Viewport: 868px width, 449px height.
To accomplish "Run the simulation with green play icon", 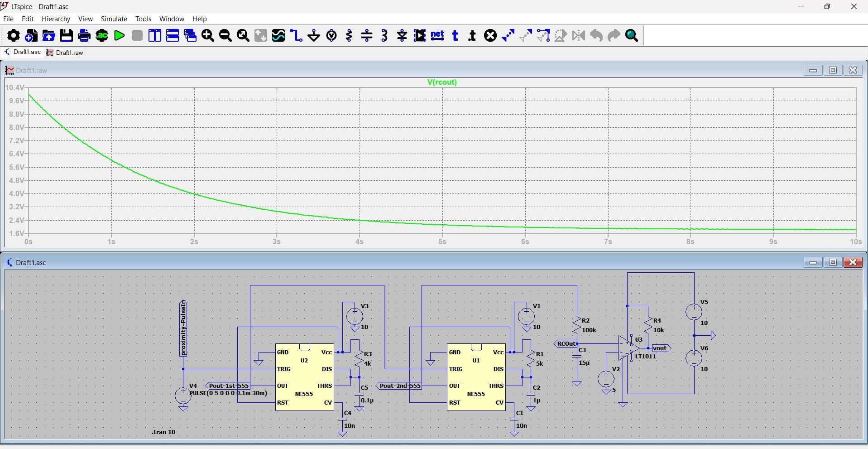I will pyautogui.click(x=120, y=35).
